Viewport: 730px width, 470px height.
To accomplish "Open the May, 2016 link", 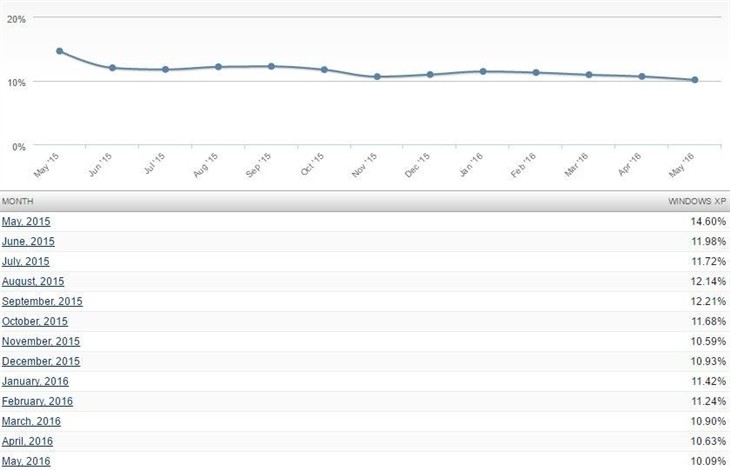I will click(x=26, y=461).
